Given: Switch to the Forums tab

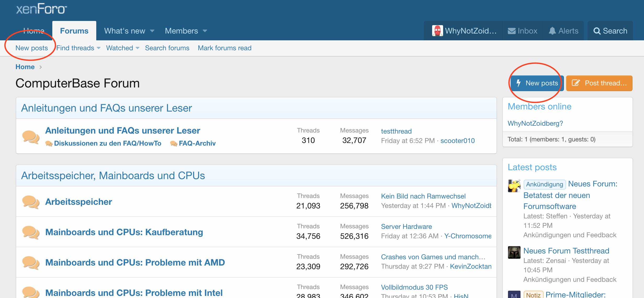Looking at the screenshot, I should pyautogui.click(x=74, y=31).
